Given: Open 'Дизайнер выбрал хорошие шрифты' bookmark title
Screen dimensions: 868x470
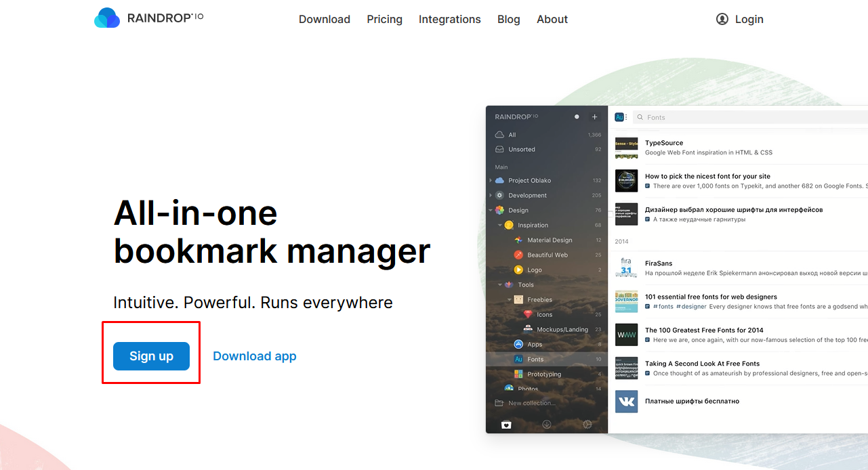Looking at the screenshot, I should click(734, 210).
